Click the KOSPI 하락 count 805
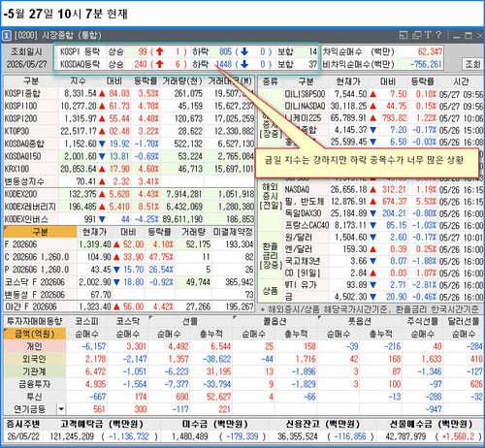This screenshot has height=448, width=485. (x=225, y=51)
